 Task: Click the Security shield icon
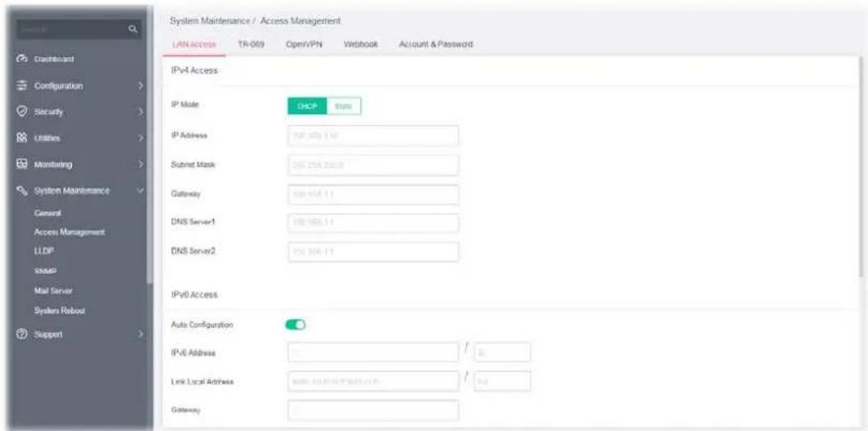pos(23,112)
